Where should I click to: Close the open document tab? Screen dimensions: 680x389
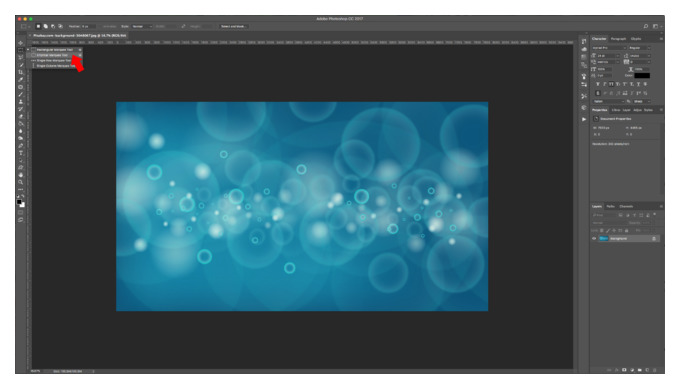point(30,36)
